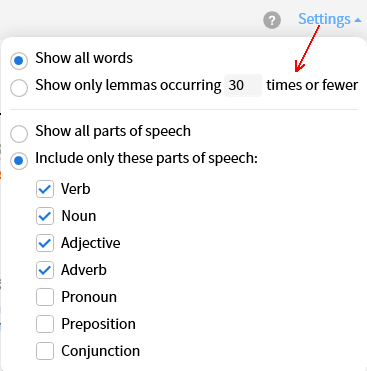Disable the Adjective checkbox

pyautogui.click(x=45, y=243)
